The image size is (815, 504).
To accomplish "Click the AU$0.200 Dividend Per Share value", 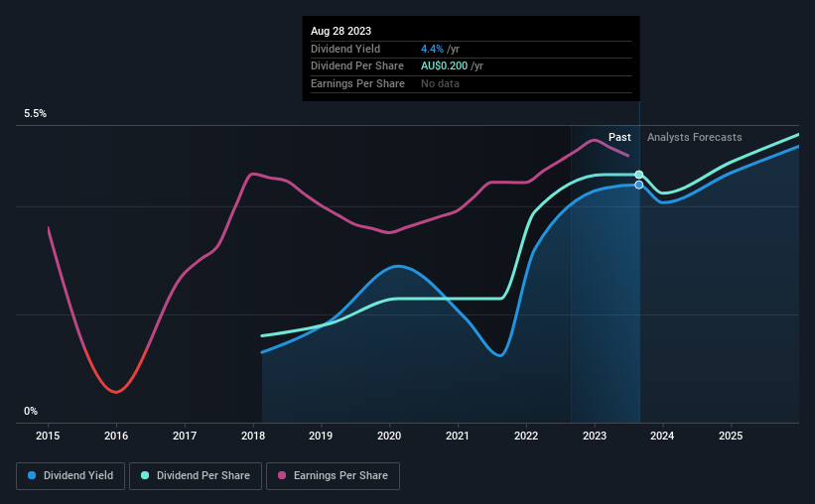I will click(445, 66).
